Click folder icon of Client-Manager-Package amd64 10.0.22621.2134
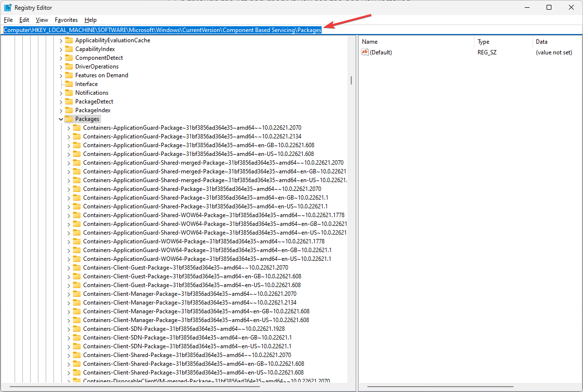Image resolution: width=583 pixels, height=392 pixels. coord(77,303)
